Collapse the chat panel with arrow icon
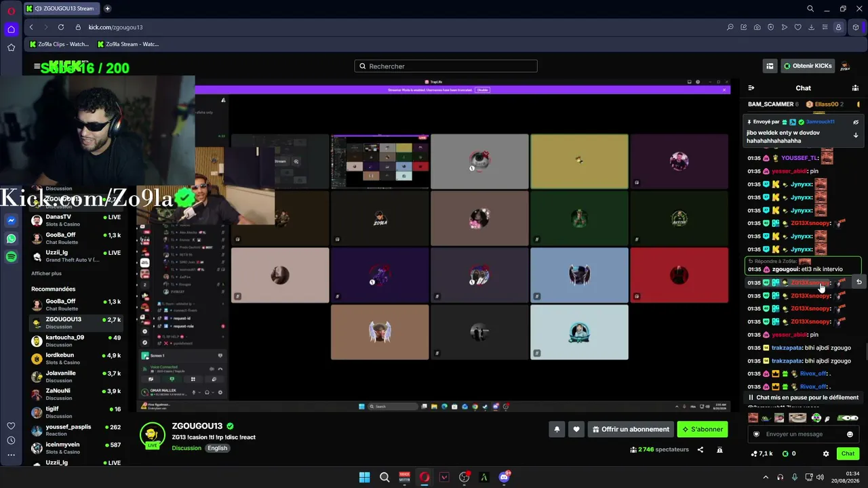The width and height of the screenshot is (868, 488). click(751, 87)
